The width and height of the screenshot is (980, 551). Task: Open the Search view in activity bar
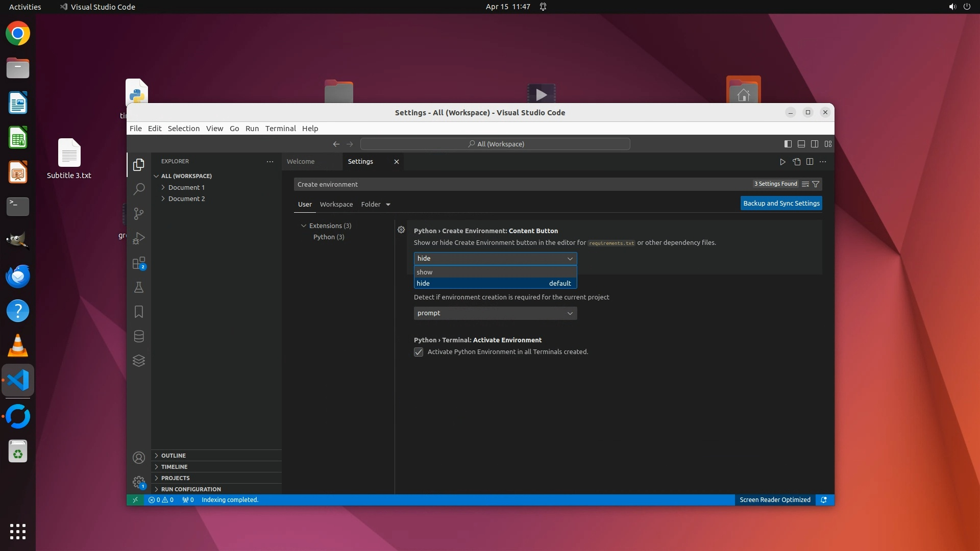pyautogui.click(x=138, y=189)
